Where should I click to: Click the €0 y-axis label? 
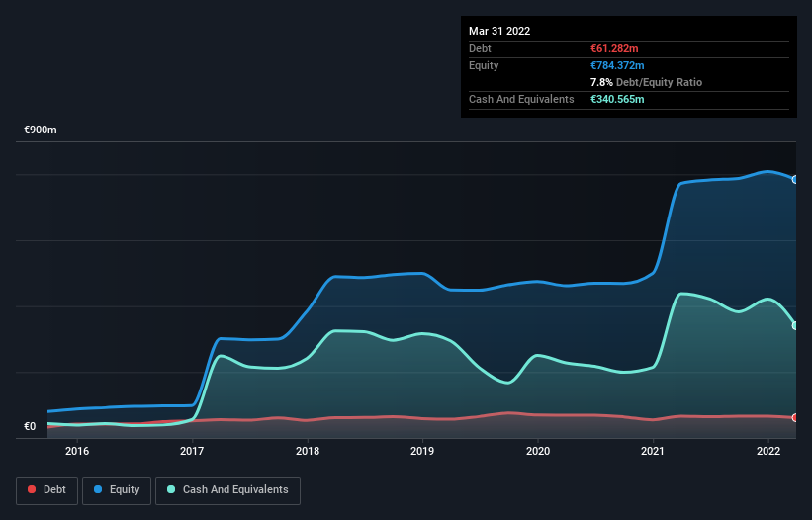[x=30, y=426]
